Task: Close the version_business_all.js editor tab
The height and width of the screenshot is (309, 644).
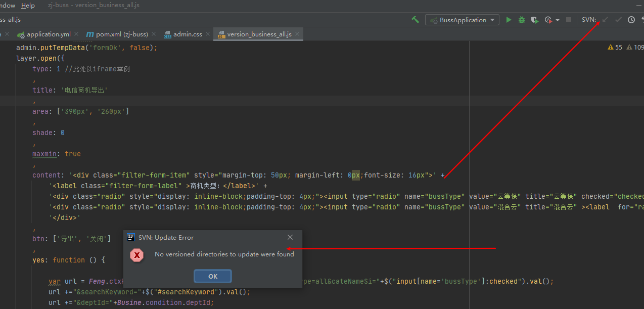Action: (298, 34)
